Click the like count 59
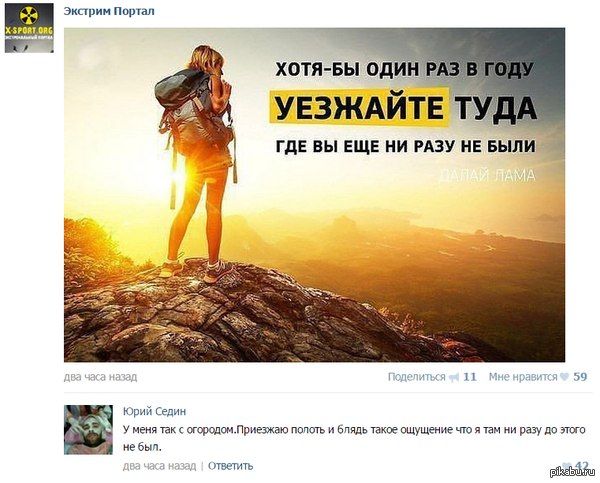The image size is (600, 483). [x=580, y=377]
